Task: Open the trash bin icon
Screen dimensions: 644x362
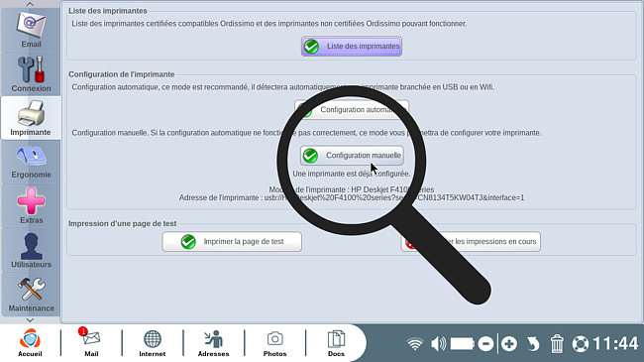Action: point(557,343)
